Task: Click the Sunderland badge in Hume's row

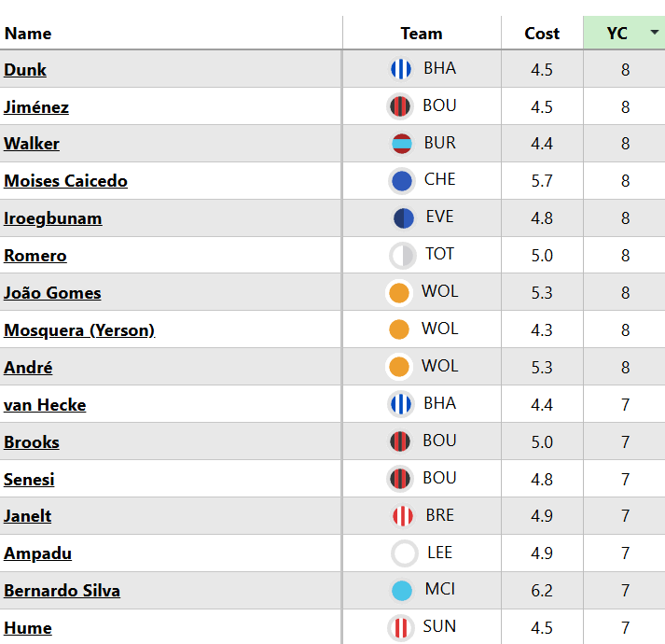Action: pos(401,627)
